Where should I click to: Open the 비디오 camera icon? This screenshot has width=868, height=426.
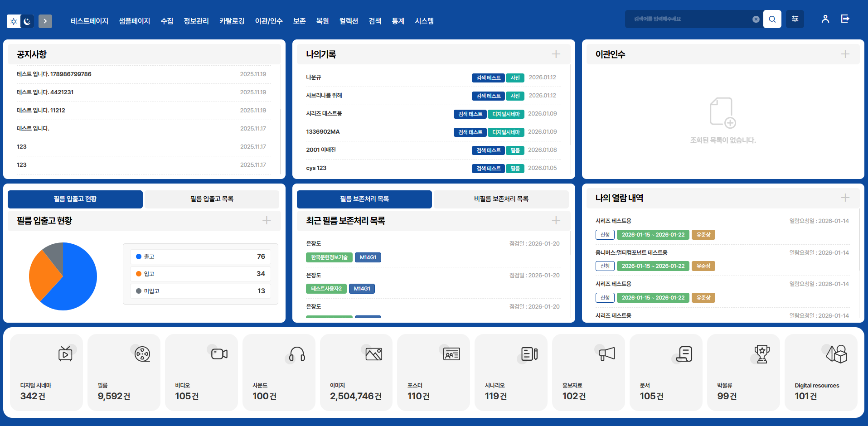218,354
